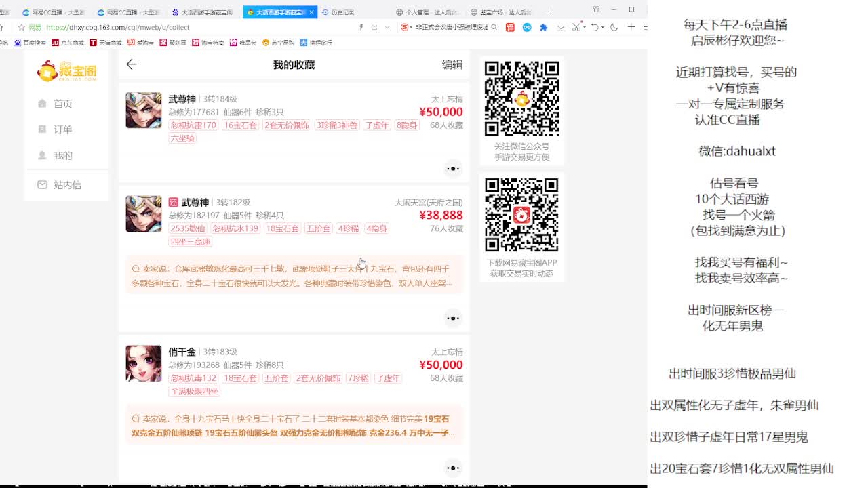The height and width of the screenshot is (488, 868).
Task: Click the address bar URL
Action: tap(118, 27)
